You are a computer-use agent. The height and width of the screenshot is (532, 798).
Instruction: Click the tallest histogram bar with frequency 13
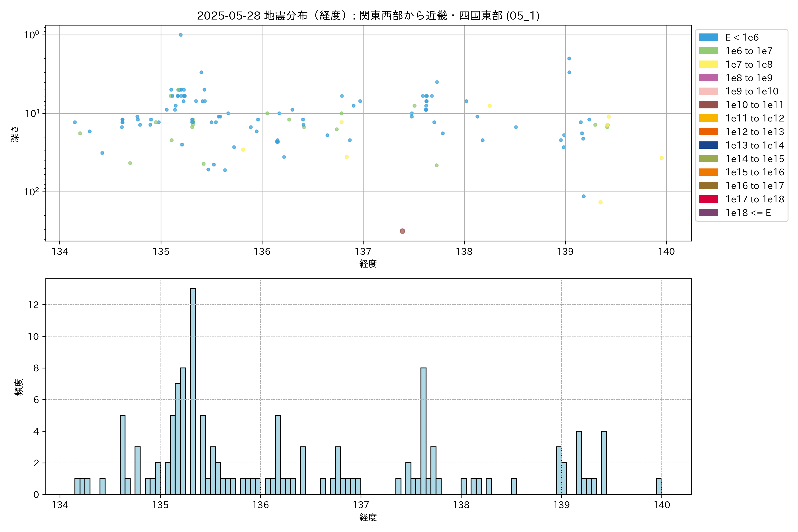193,390
